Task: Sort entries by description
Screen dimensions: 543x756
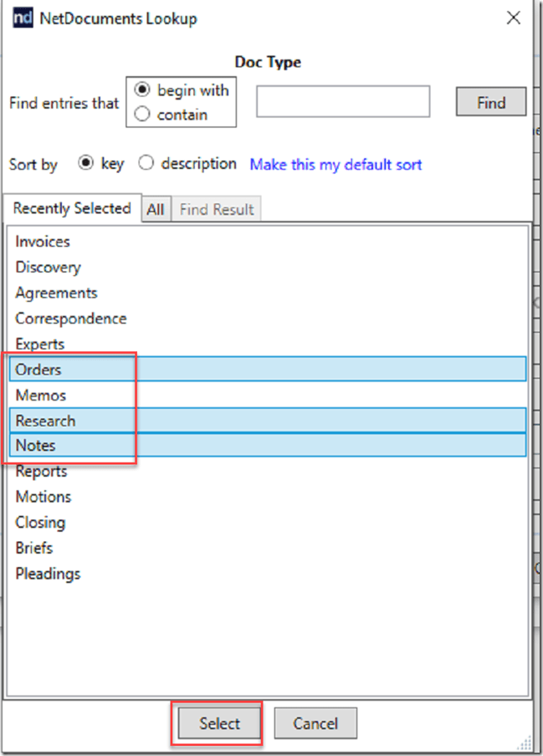Action: pyautogui.click(x=146, y=163)
